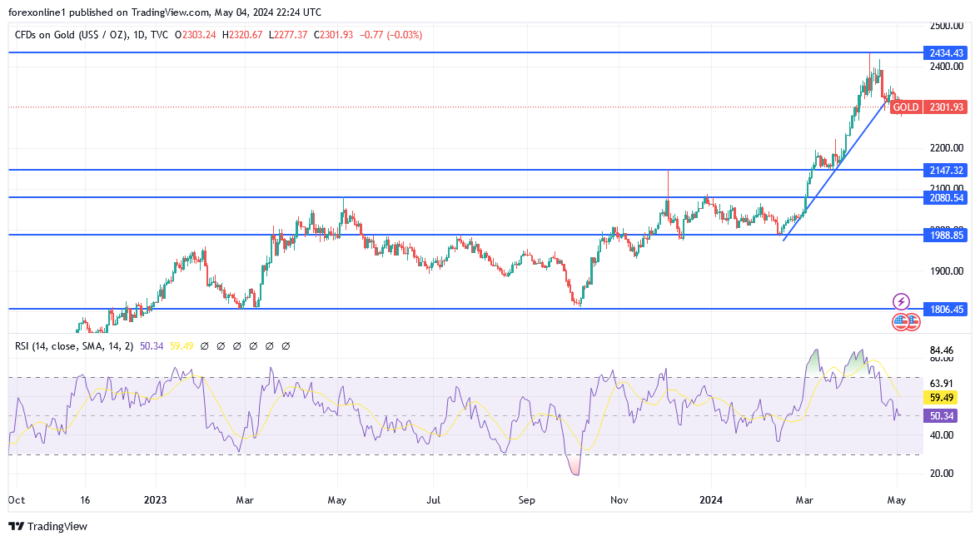Screen dimensions: 980x541
Task: Click the low value L2277.37 in legend
Action: (288, 35)
